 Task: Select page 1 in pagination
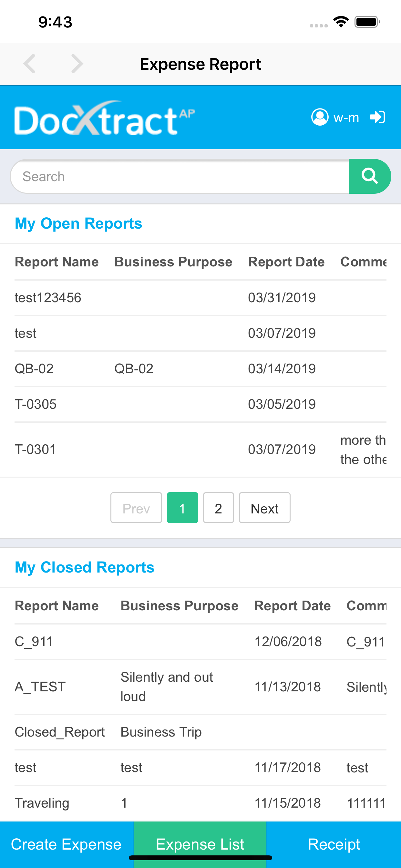tap(182, 508)
